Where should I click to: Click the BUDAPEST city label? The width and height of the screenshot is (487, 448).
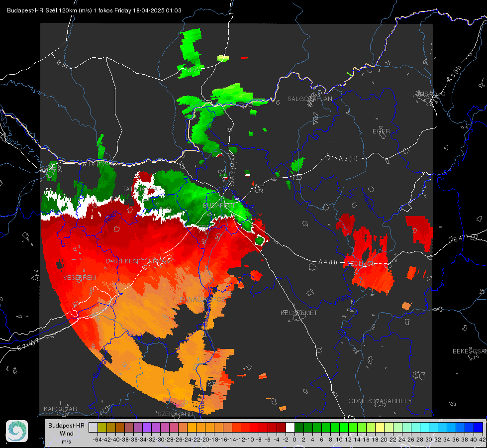pyautogui.click(x=219, y=205)
